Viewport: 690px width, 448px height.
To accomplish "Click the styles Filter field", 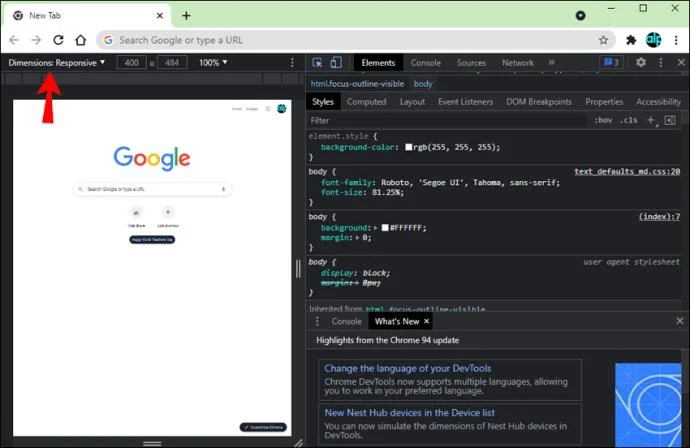I will pyautogui.click(x=447, y=120).
